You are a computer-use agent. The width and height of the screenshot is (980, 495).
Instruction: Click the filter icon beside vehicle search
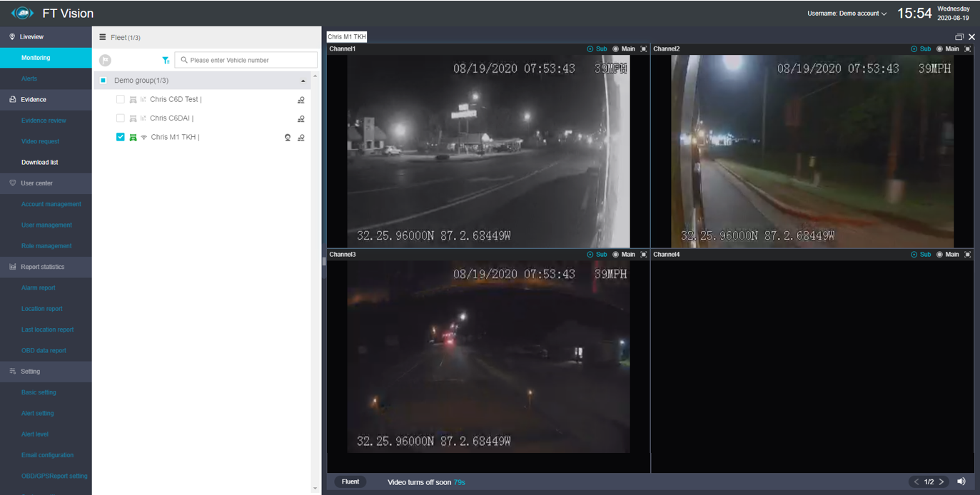166,61
